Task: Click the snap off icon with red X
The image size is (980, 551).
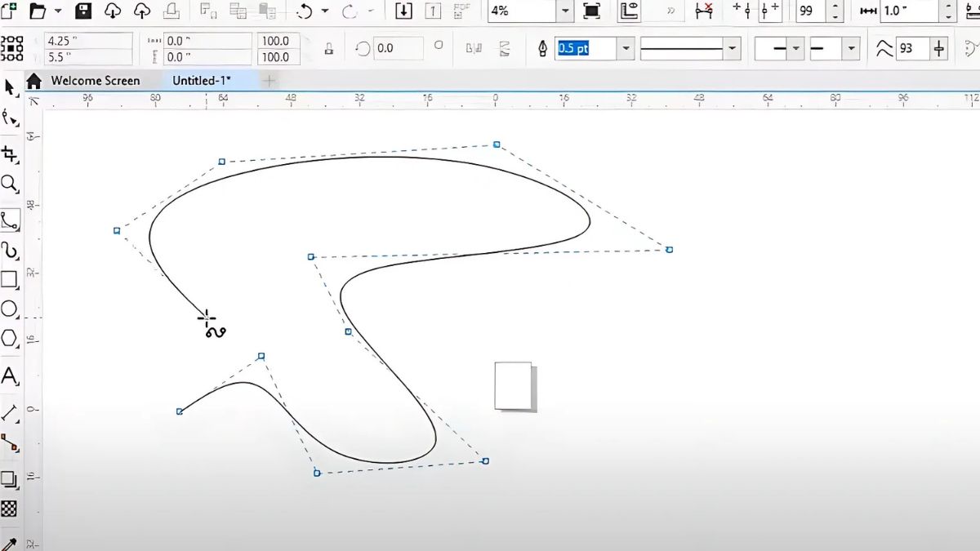Action: tap(703, 11)
